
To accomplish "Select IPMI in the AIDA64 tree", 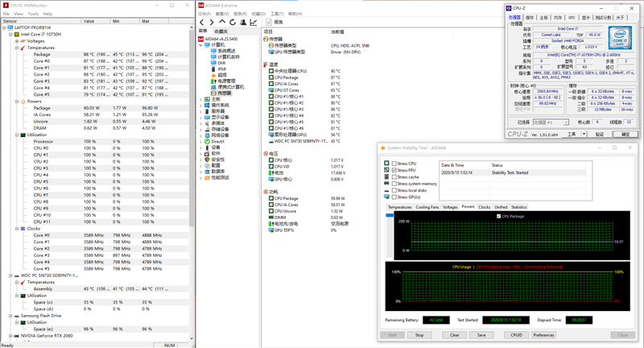I will (x=222, y=69).
